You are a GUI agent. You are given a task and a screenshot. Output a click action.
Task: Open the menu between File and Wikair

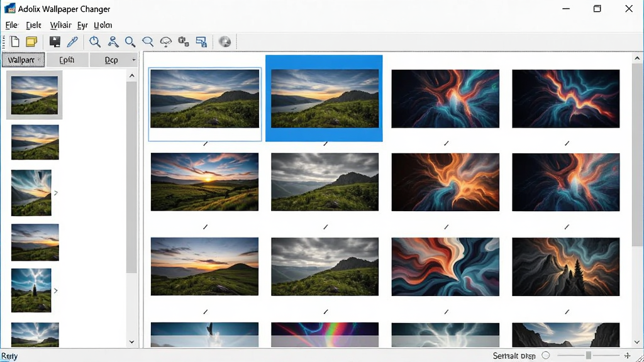click(34, 25)
